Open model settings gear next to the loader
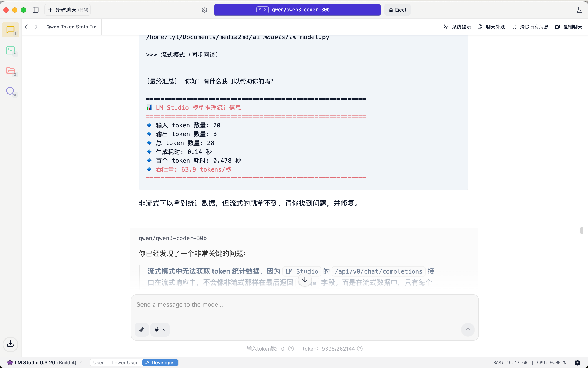588x368 pixels. pyautogui.click(x=204, y=10)
